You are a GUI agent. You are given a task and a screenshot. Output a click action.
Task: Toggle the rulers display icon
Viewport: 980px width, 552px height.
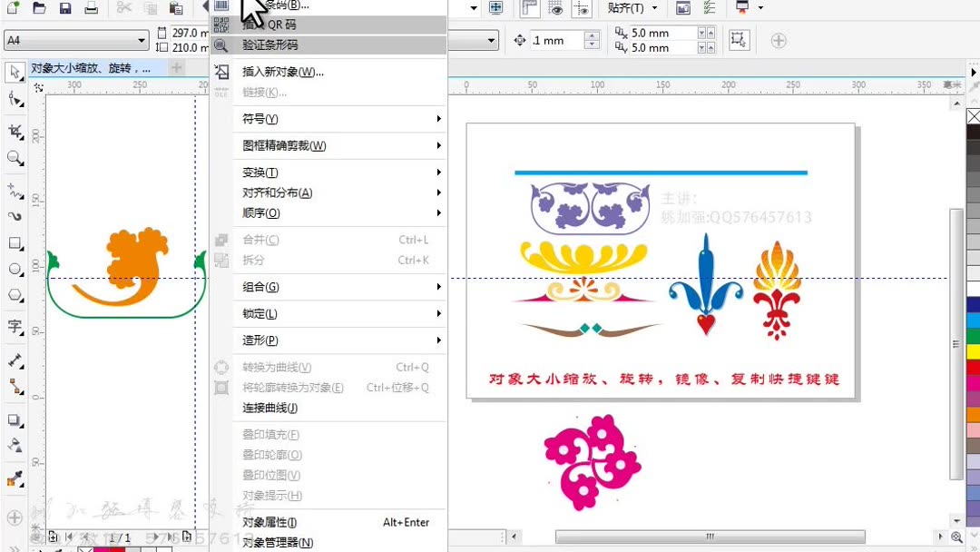[528, 9]
